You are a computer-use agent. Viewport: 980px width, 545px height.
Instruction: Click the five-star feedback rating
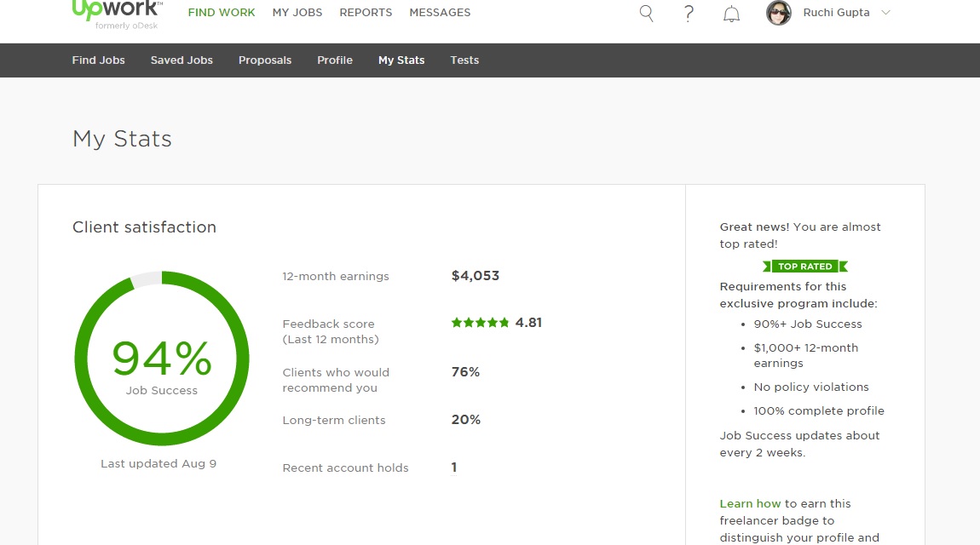(x=481, y=322)
